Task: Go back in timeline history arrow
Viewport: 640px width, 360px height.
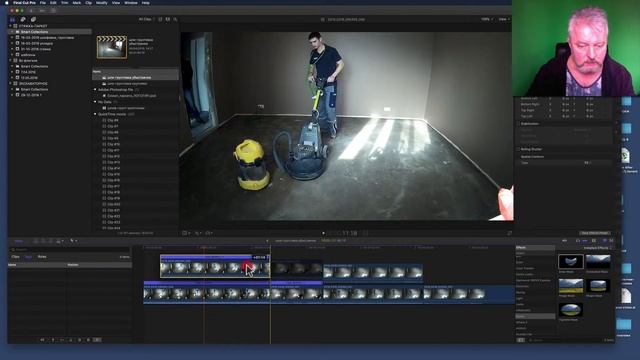Action: coord(267,241)
